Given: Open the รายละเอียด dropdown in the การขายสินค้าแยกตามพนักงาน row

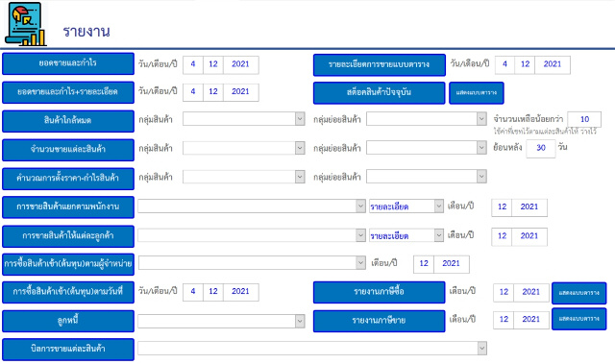Looking at the screenshot, I should click(x=406, y=206).
